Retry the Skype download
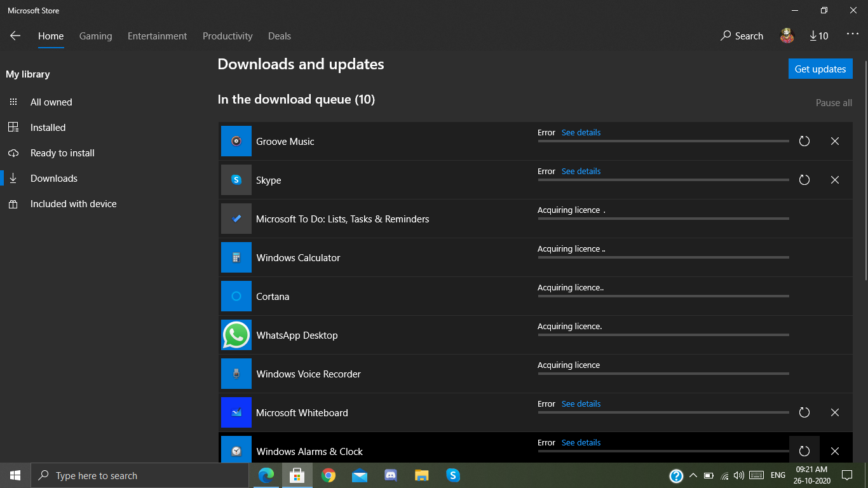Screen dimensions: 868x488 tap(804, 180)
